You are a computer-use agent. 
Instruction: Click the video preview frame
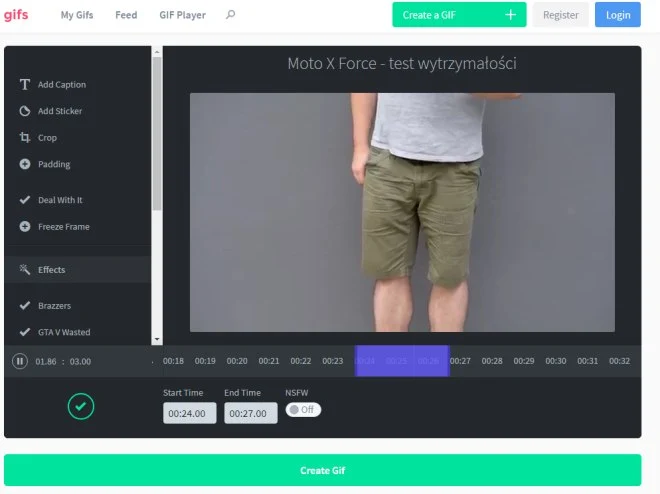402,212
